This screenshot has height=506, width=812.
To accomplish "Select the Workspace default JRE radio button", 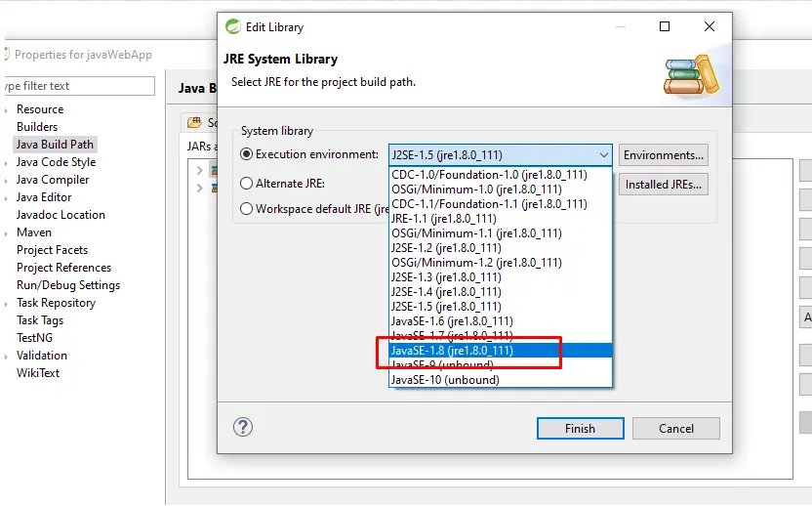I will coord(247,209).
